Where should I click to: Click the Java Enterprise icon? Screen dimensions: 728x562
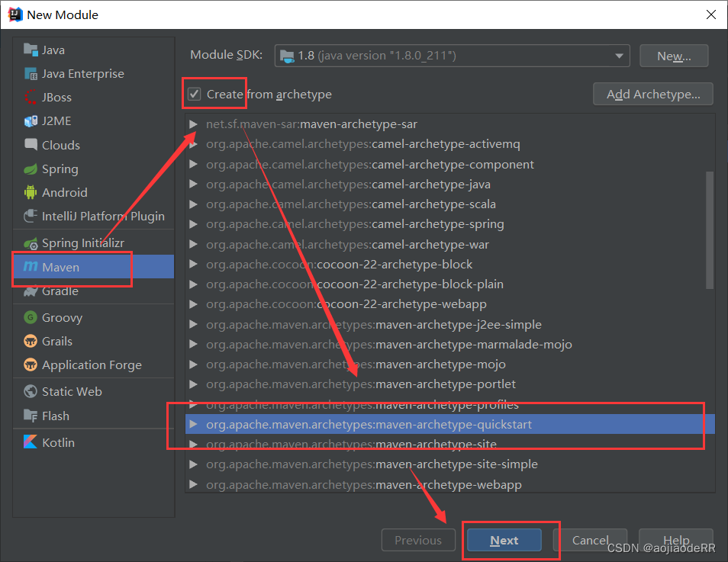coord(31,73)
